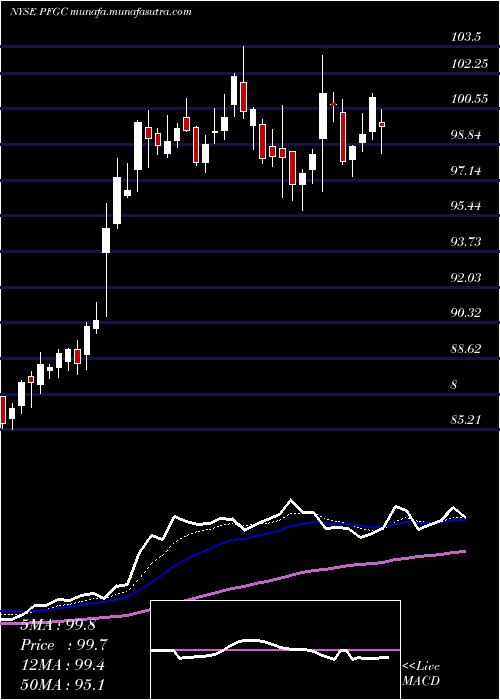Viewport: 500px width, 700px height.
Task: Click the 102.25 price axis label
Action: coord(469,64)
